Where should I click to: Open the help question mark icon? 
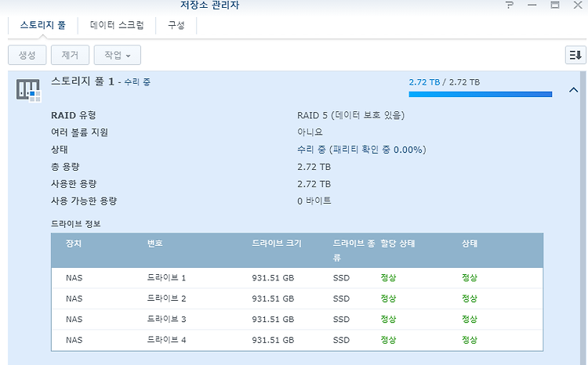pyautogui.click(x=510, y=5)
